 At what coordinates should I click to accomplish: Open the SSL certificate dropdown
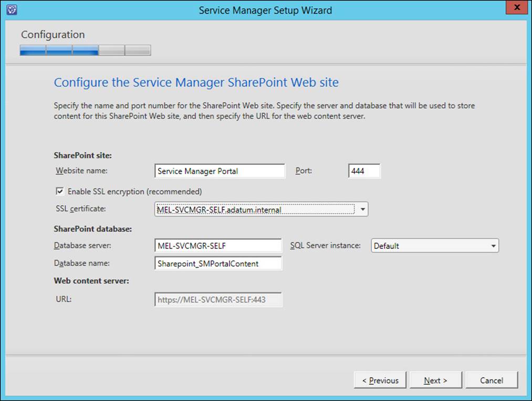[x=261, y=209]
